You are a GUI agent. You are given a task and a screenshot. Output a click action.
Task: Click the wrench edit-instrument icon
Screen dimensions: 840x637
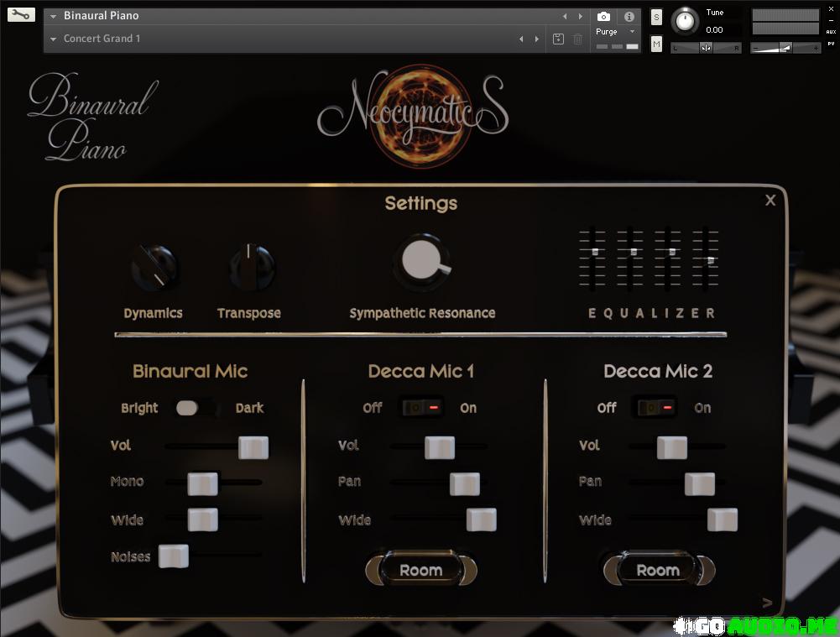[x=21, y=14]
